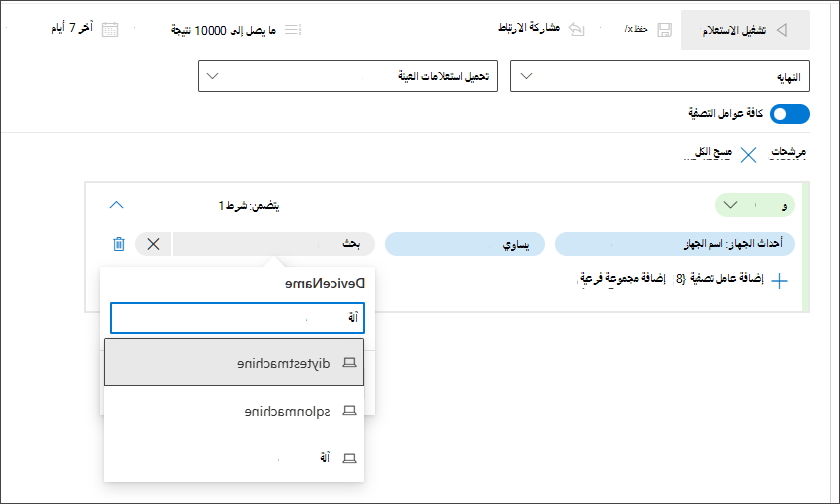Viewport: 840px width, 504px height.
Task: Click the share link arrow icon
Action: (576, 29)
